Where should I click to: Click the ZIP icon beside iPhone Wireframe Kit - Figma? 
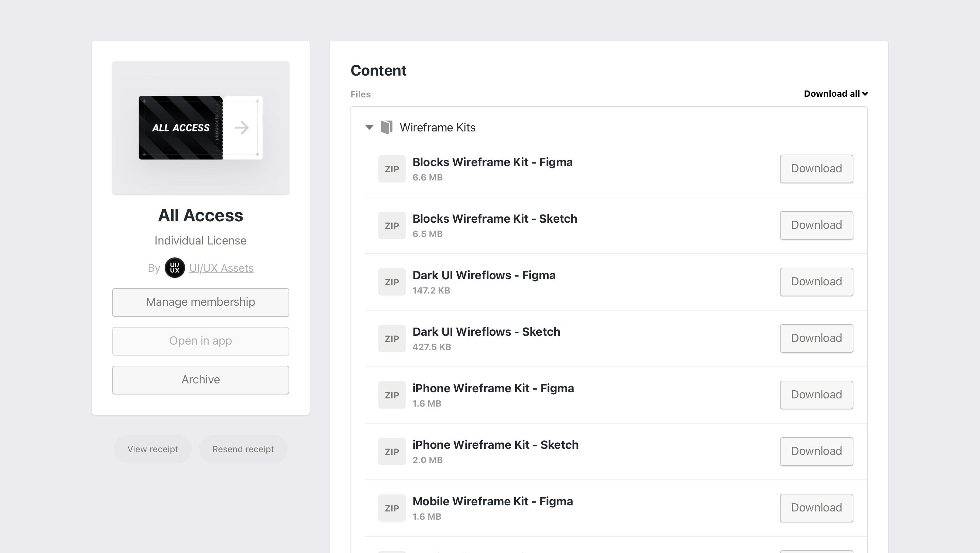tap(391, 395)
